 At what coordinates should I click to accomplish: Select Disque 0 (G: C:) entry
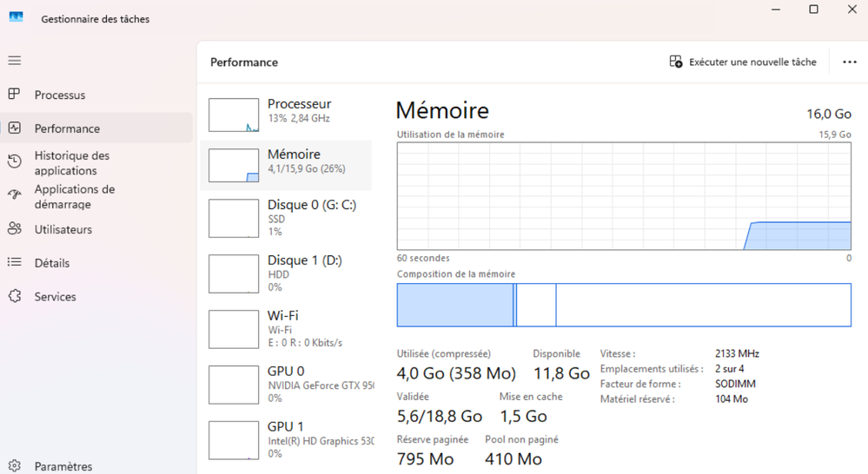286,215
